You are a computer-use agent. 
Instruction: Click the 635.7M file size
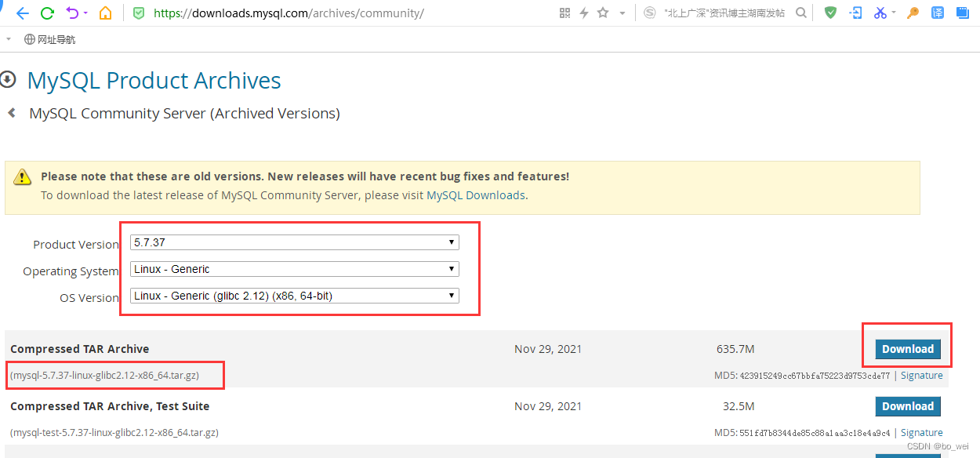735,349
